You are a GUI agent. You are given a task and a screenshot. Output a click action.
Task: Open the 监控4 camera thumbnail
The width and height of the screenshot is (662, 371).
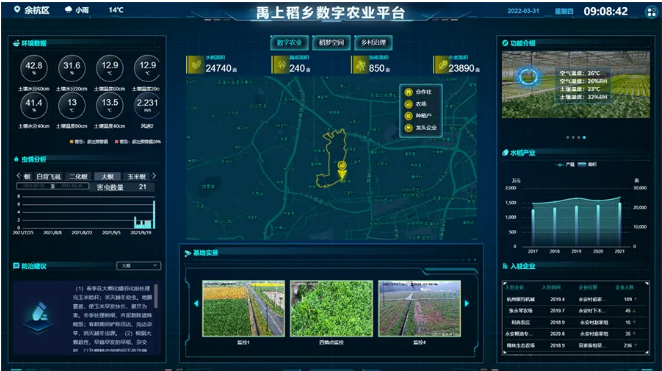point(419,309)
